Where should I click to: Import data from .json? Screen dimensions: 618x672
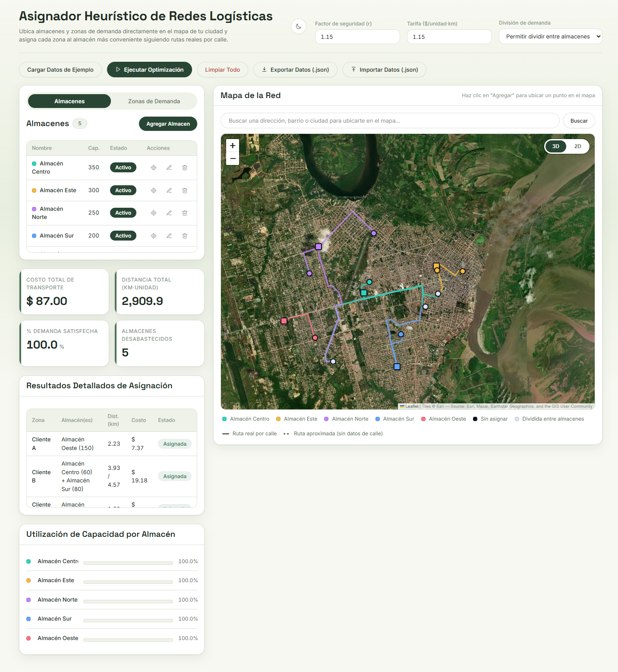click(385, 70)
